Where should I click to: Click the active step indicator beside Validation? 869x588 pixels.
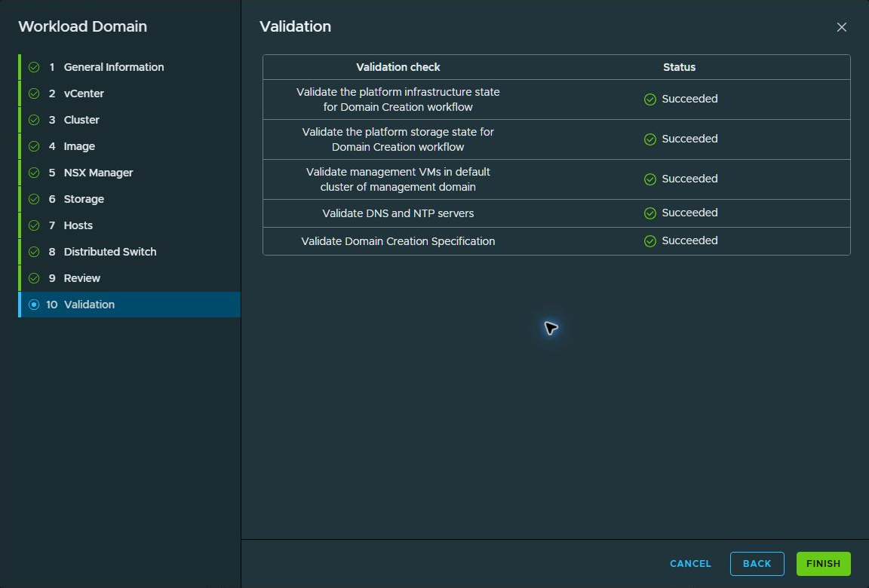pos(34,305)
